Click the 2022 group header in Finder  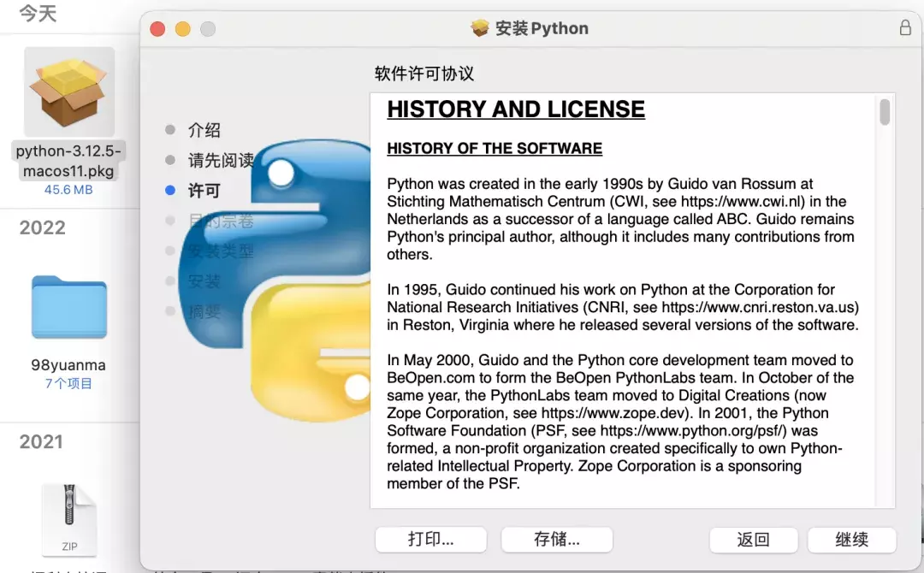pyautogui.click(x=43, y=227)
